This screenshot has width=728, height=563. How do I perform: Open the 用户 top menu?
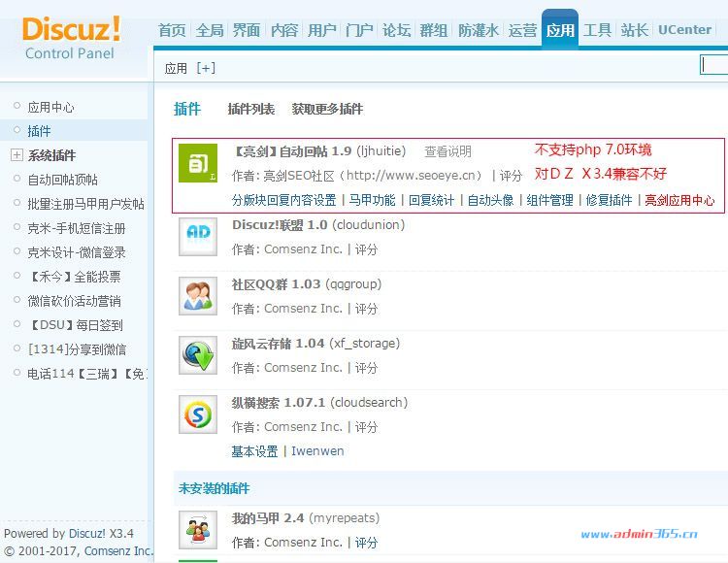pyautogui.click(x=321, y=30)
